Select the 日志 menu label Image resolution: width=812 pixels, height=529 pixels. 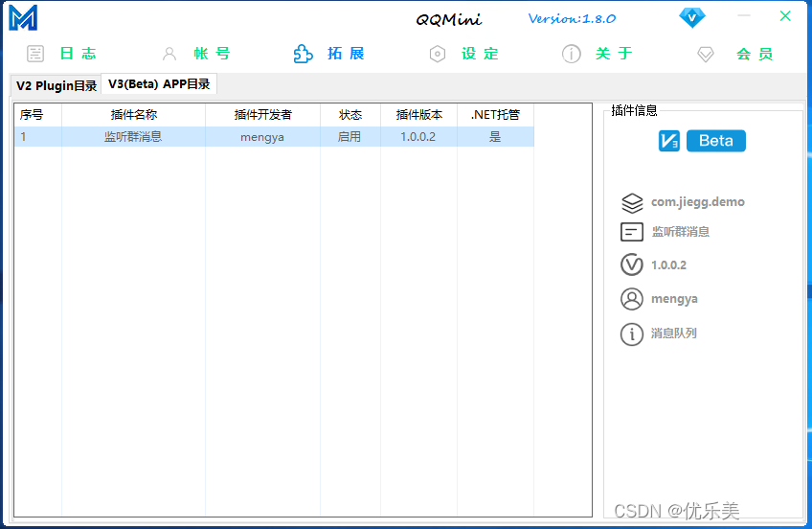click(79, 54)
